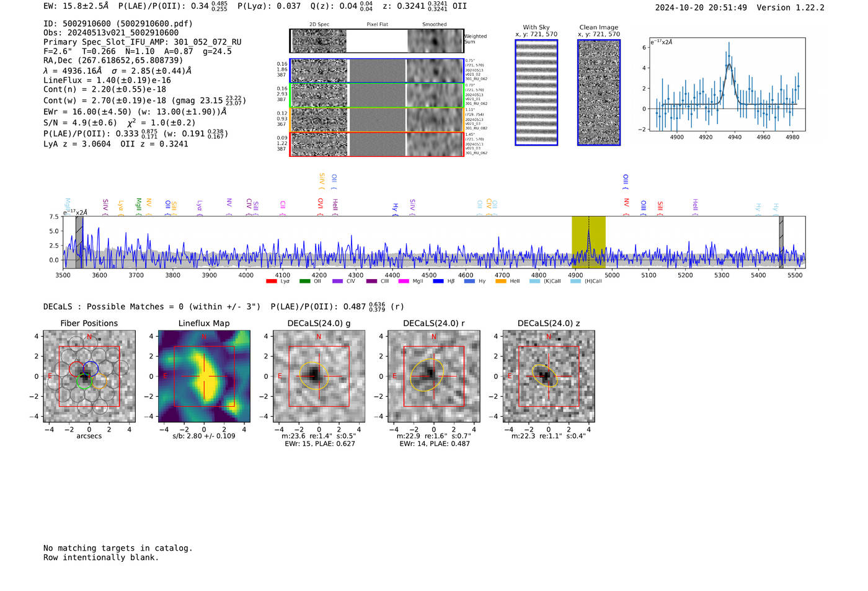This screenshot has width=868, height=591.
Task: Click the 'EWr: 15, PLAE: 0.627' caption
Action: tap(320, 444)
